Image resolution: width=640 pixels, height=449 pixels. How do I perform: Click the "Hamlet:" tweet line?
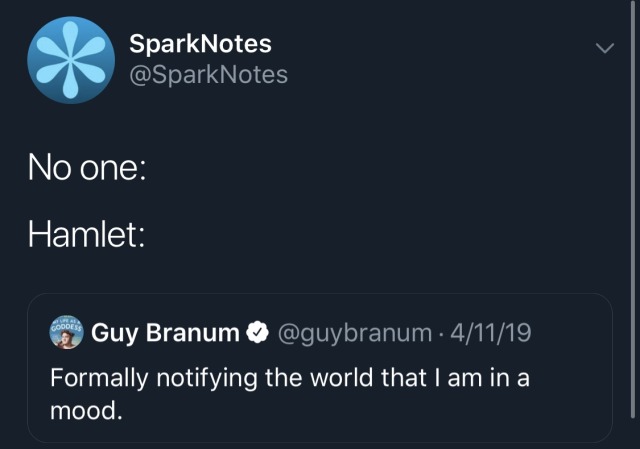(x=87, y=234)
